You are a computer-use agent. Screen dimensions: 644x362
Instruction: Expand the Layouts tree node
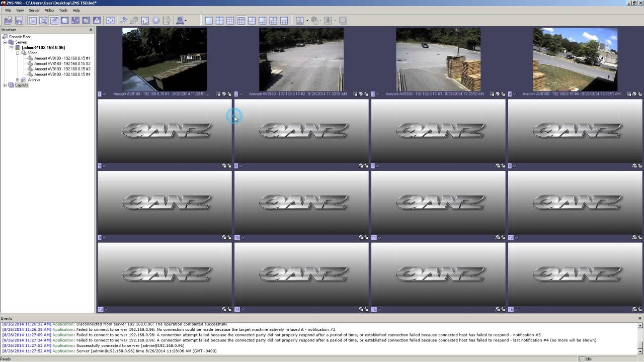[x=5, y=85]
